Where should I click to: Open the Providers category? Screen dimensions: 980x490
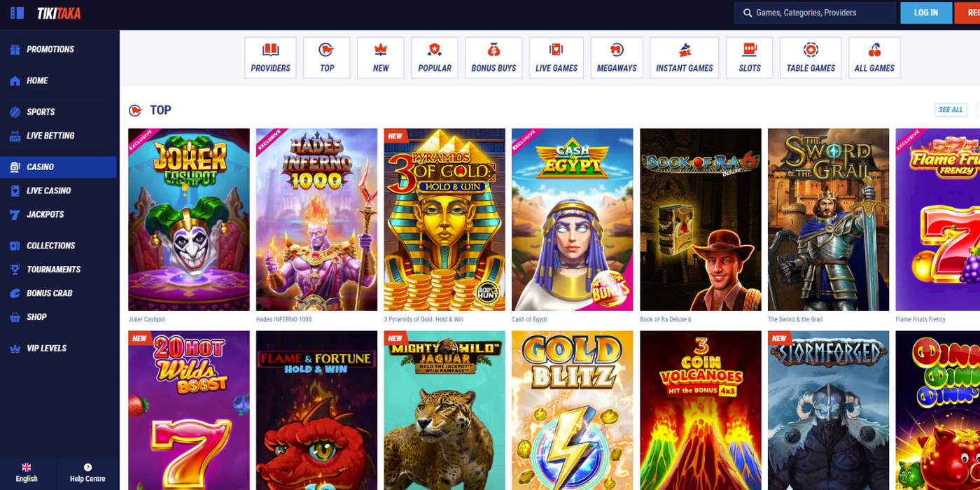[x=270, y=58]
